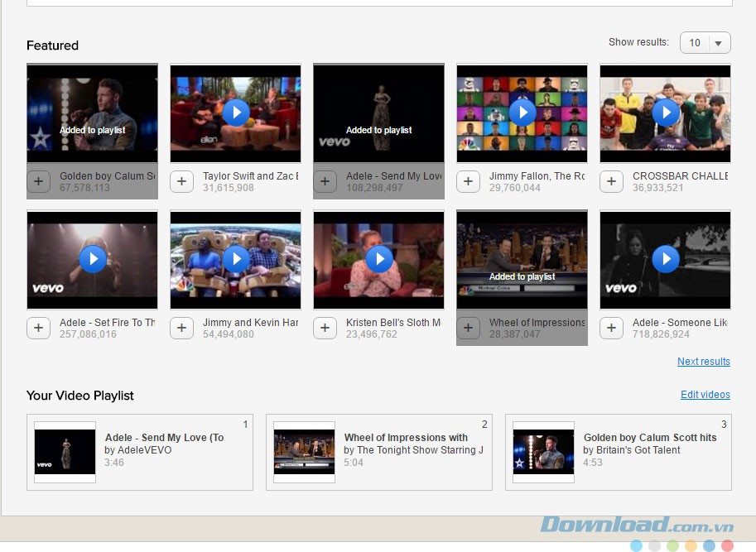Add Jimmy and Kevin Hart to playlist
This screenshot has width=756, height=552.
coord(182,328)
